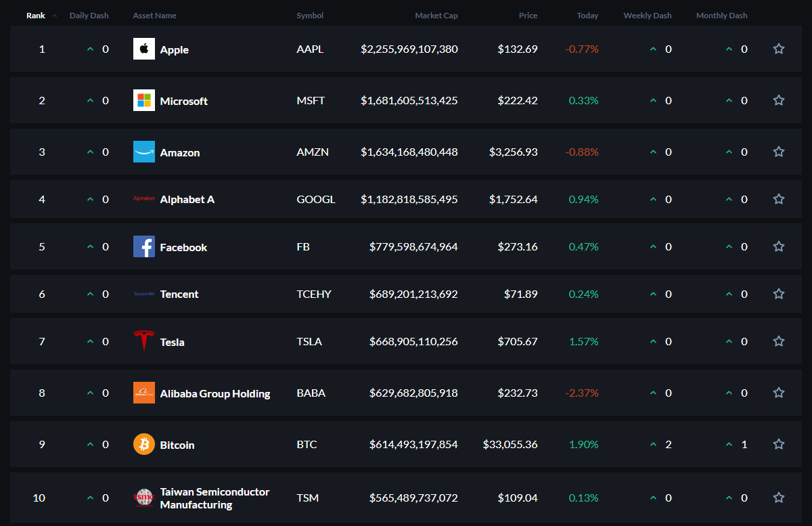
Task: Sort by Monthly Dash column header
Action: click(722, 16)
